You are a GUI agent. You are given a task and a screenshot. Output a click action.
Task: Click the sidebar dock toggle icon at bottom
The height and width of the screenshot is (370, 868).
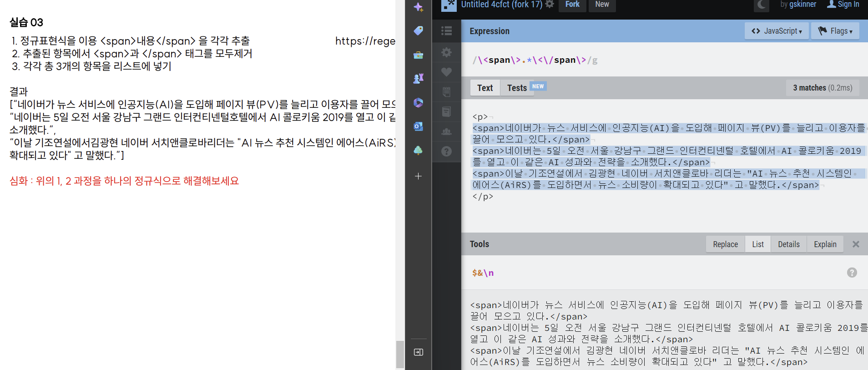point(419,352)
